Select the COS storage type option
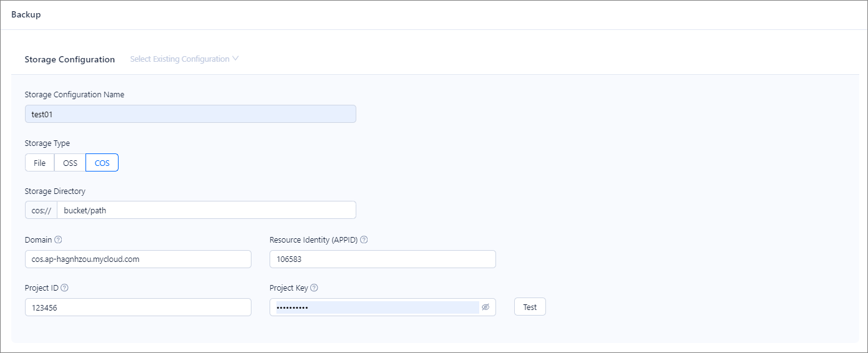This screenshot has height=353, width=868. pyautogui.click(x=102, y=163)
